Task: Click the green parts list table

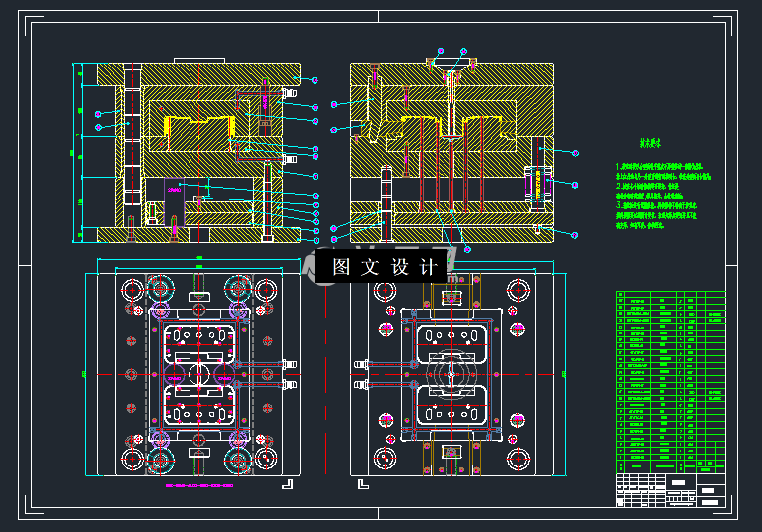Action: (671, 382)
